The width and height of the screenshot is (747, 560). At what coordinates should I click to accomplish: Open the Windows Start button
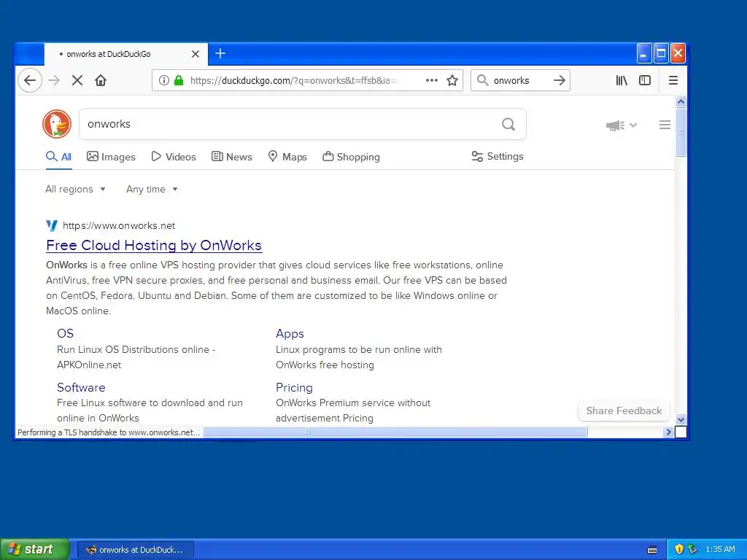34,550
